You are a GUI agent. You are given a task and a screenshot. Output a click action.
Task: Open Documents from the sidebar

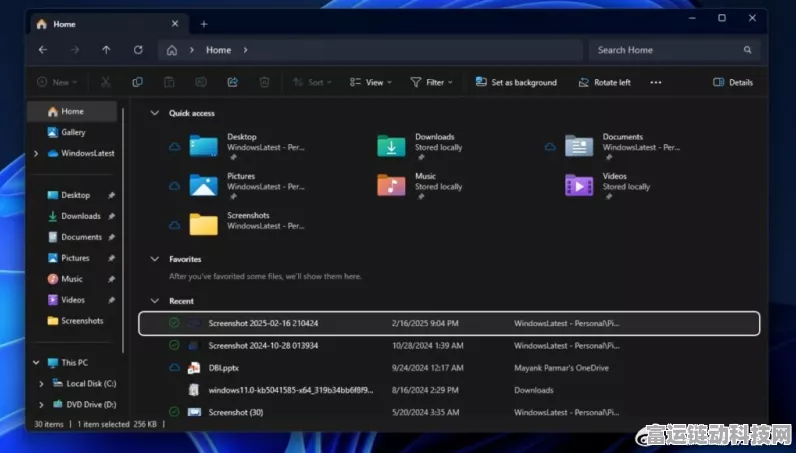[81, 237]
